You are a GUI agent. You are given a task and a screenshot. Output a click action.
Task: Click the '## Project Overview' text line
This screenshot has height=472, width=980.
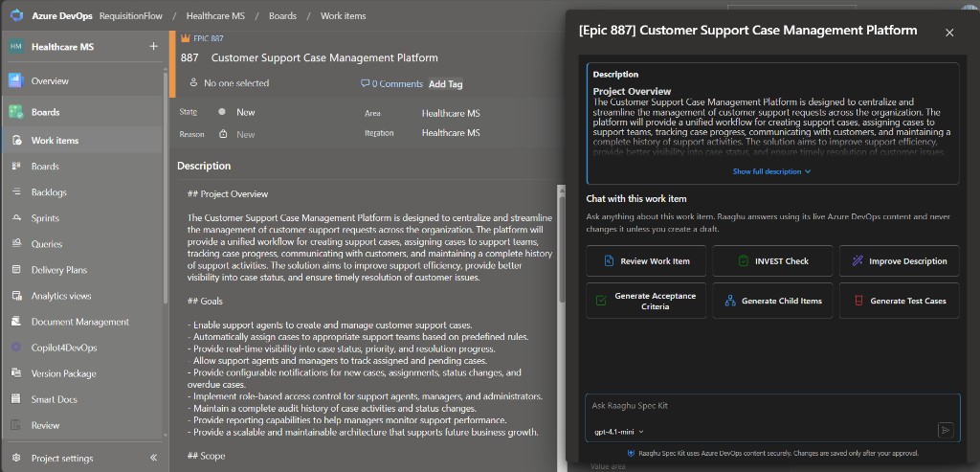point(228,193)
